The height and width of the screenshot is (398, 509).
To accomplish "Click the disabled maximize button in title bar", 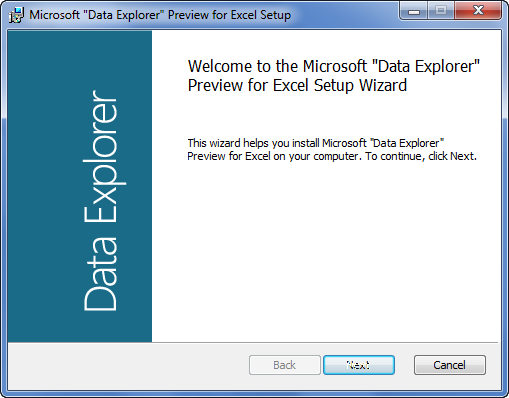I will tap(441, 11).
